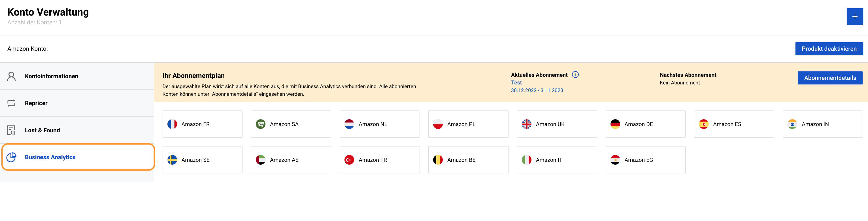868x221 pixels.
Task: Click the info icon beside Aktuelles Abonnement
Action: pyautogui.click(x=575, y=75)
